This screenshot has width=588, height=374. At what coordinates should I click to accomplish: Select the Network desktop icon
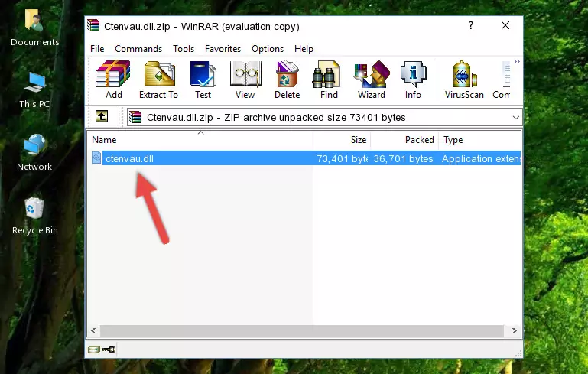tap(34, 153)
